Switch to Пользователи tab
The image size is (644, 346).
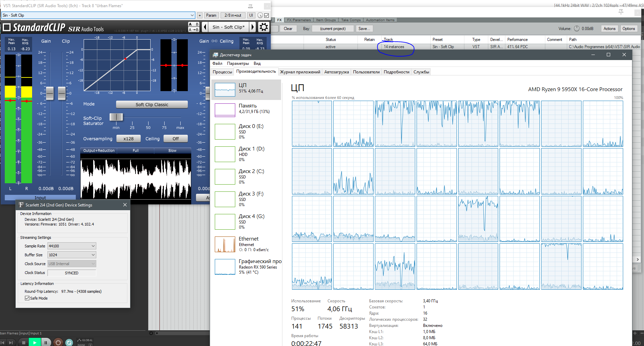(366, 72)
